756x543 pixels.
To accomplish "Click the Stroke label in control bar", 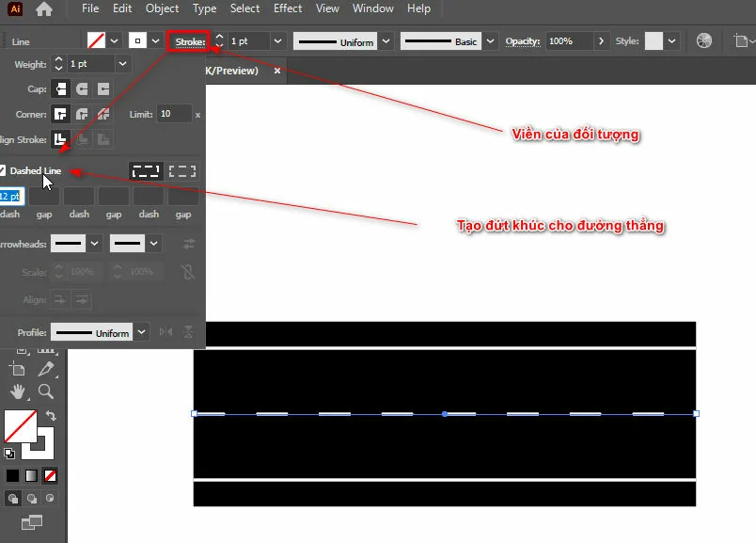I will (x=189, y=41).
